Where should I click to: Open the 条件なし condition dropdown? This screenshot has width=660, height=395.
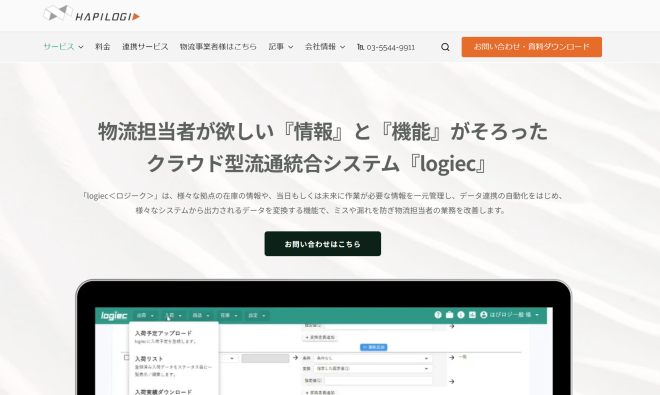pos(373,358)
